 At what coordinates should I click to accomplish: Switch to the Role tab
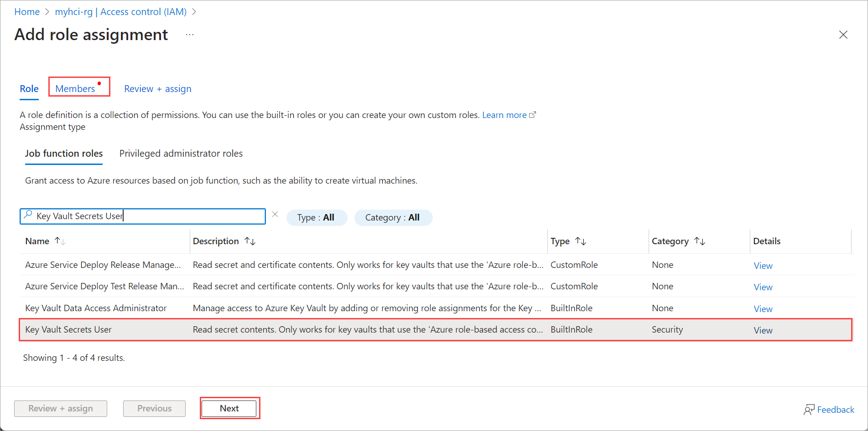tap(29, 89)
